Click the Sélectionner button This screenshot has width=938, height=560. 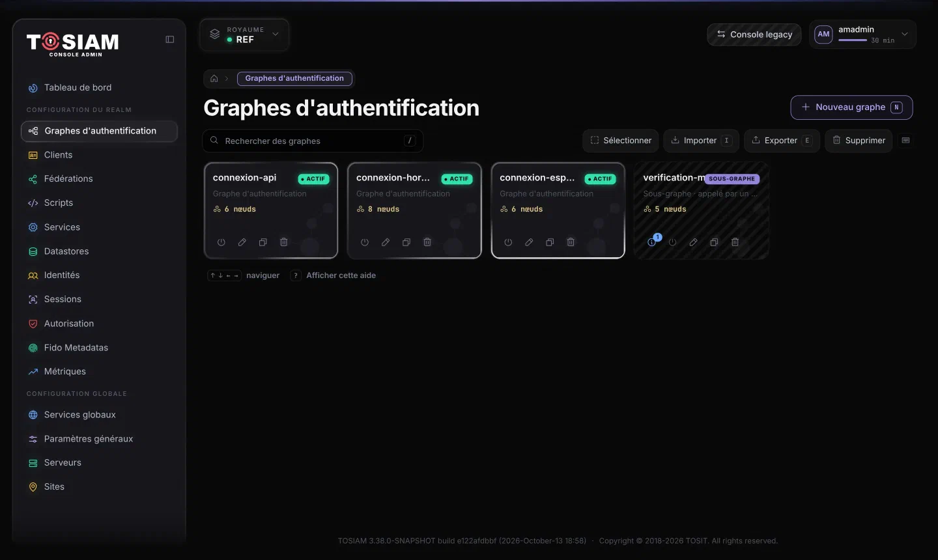pos(620,141)
